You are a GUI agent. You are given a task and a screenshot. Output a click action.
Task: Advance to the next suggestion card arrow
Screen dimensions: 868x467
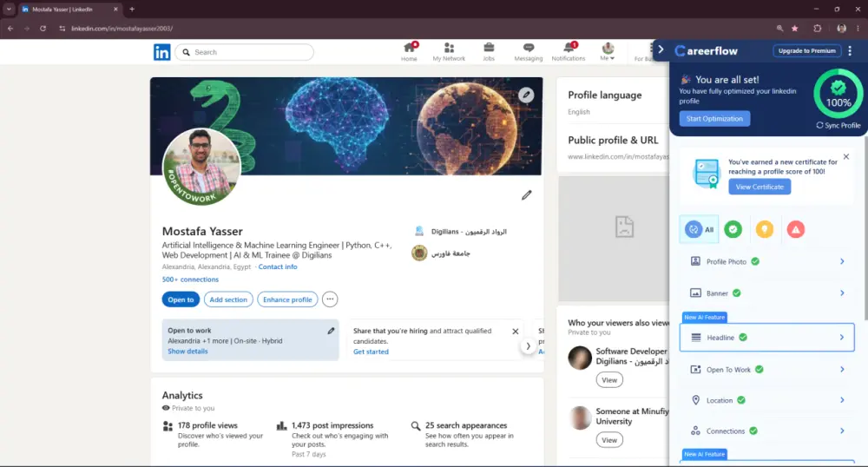click(528, 346)
